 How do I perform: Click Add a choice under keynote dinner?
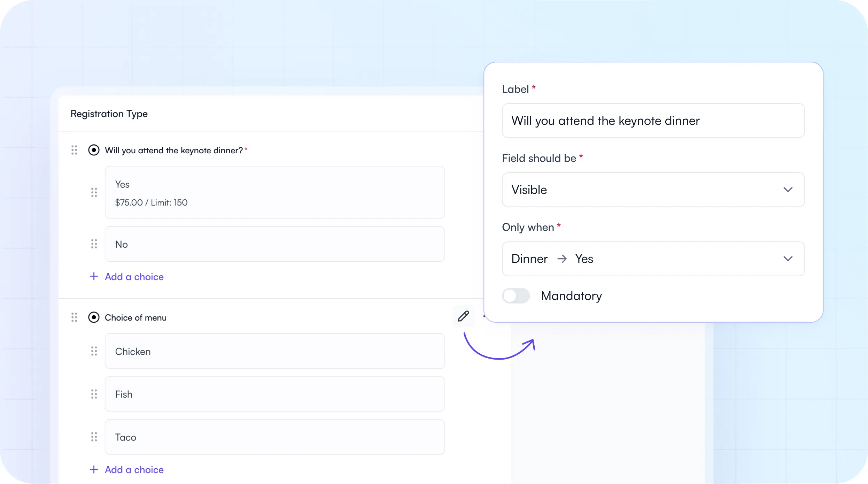click(x=134, y=277)
